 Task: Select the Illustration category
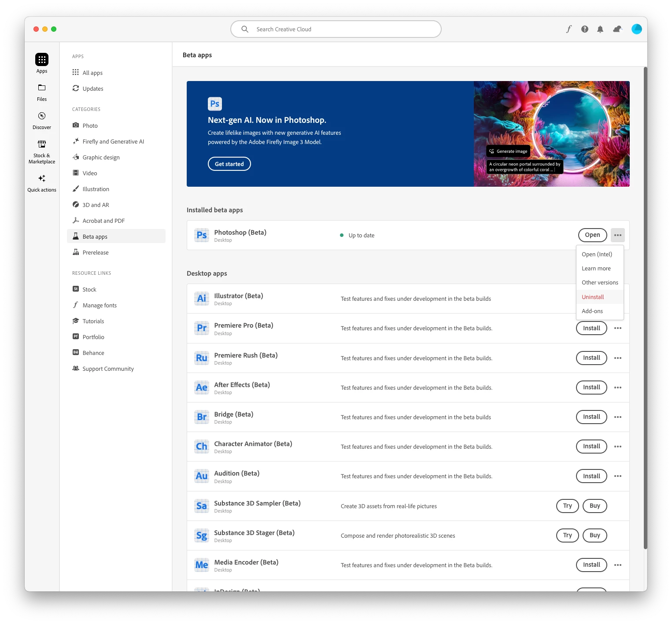(x=116, y=189)
